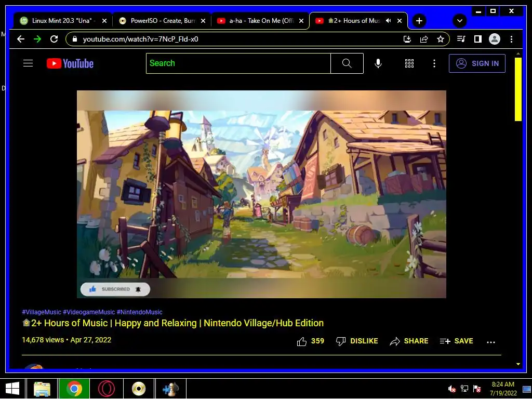
Task: Open Chrome's three-dot menu
Action: point(511,39)
